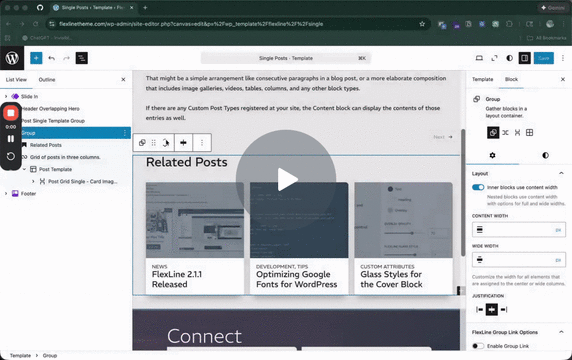Click the Next post link
This screenshot has height=360, width=572.
tap(443, 137)
